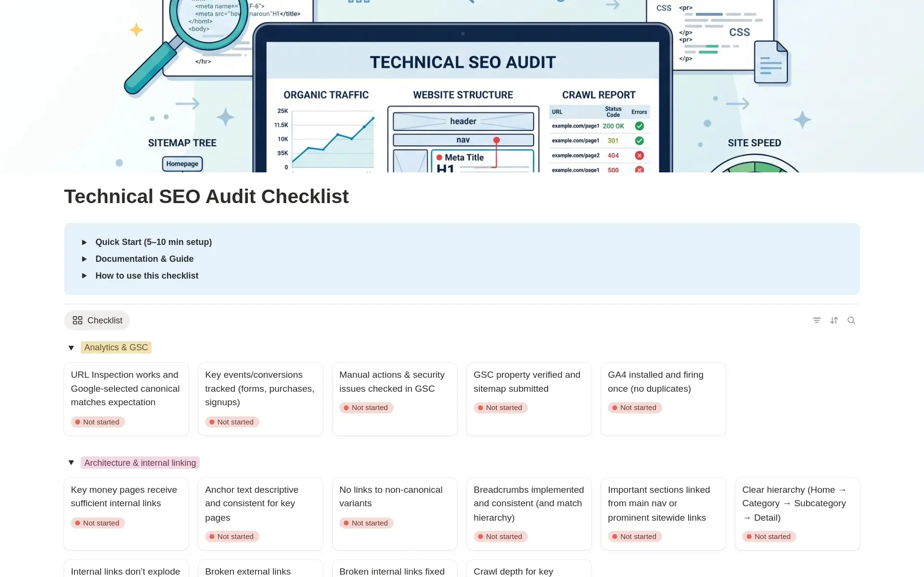Open Broken external links card

coord(260,568)
